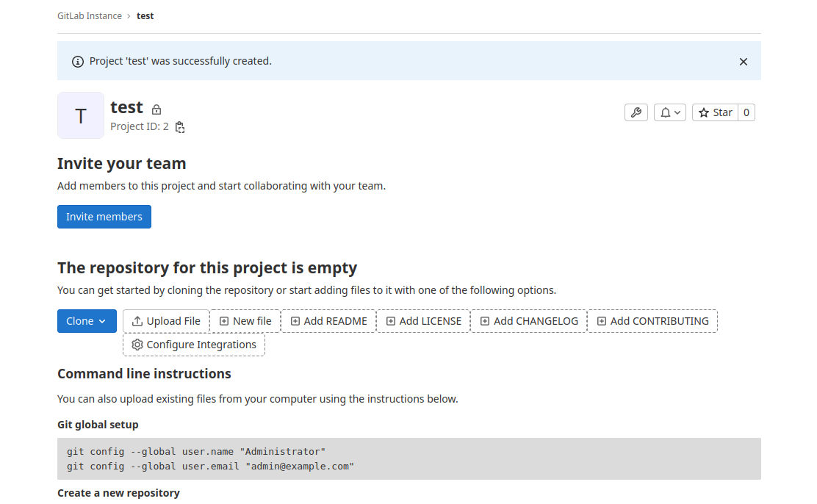Viewport: 817px width, 504px height.
Task: Open the notification bell dropdown
Action: pyautogui.click(x=670, y=112)
